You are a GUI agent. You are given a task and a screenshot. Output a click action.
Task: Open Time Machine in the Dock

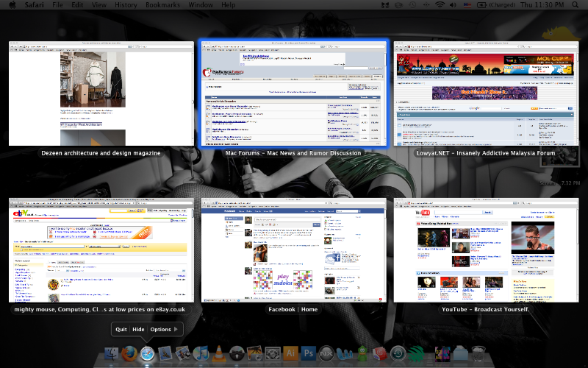[x=398, y=354]
